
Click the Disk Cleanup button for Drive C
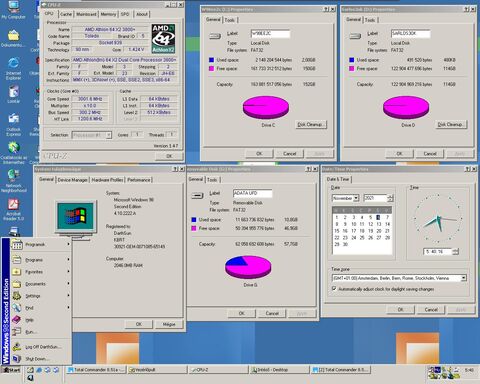click(x=311, y=124)
